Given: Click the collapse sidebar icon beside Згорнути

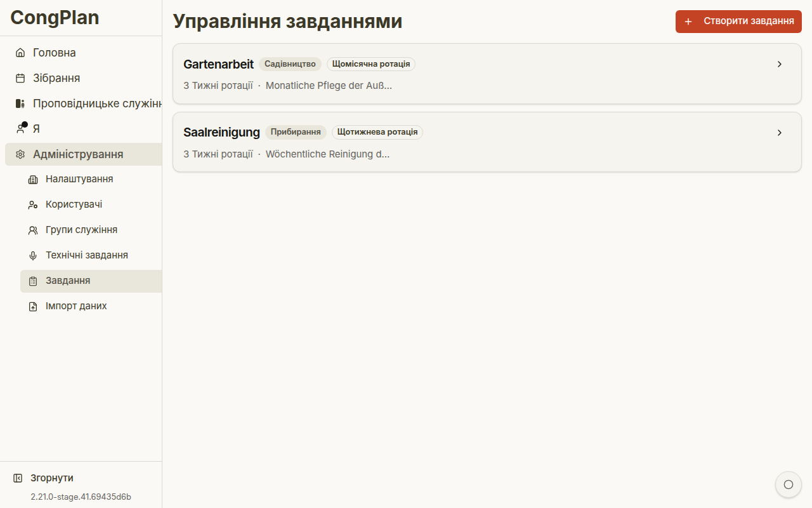Looking at the screenshot, I should pos(18,478).
